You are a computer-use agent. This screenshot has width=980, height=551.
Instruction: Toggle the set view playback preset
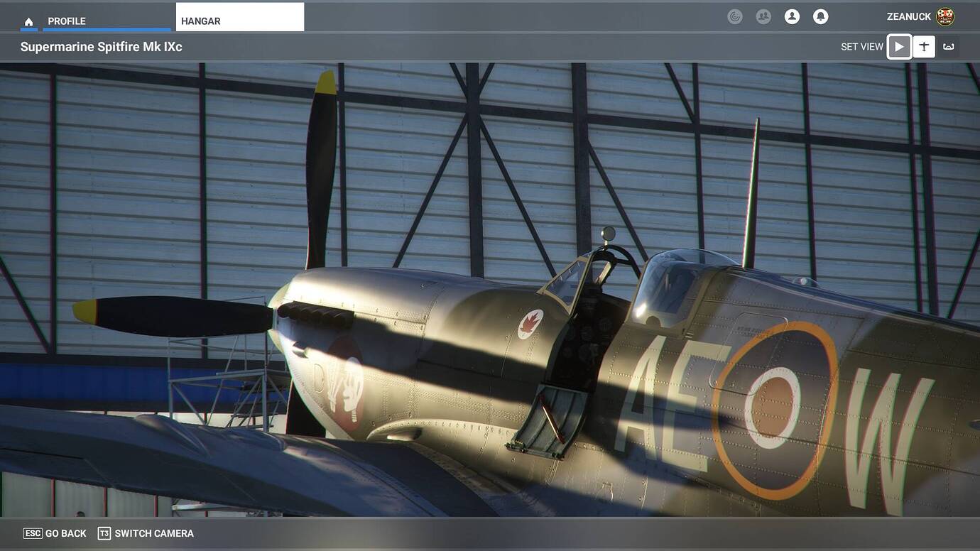click(x=898, y=45)
